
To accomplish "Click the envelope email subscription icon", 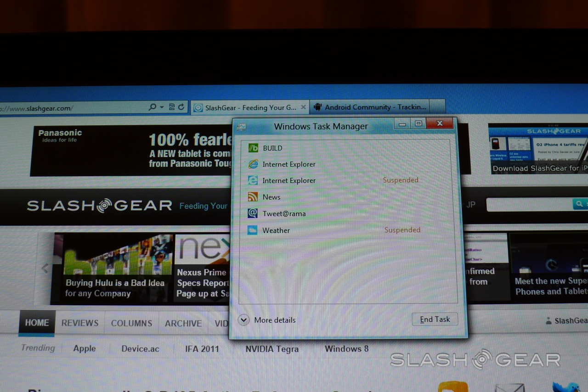I will [510, 387].
